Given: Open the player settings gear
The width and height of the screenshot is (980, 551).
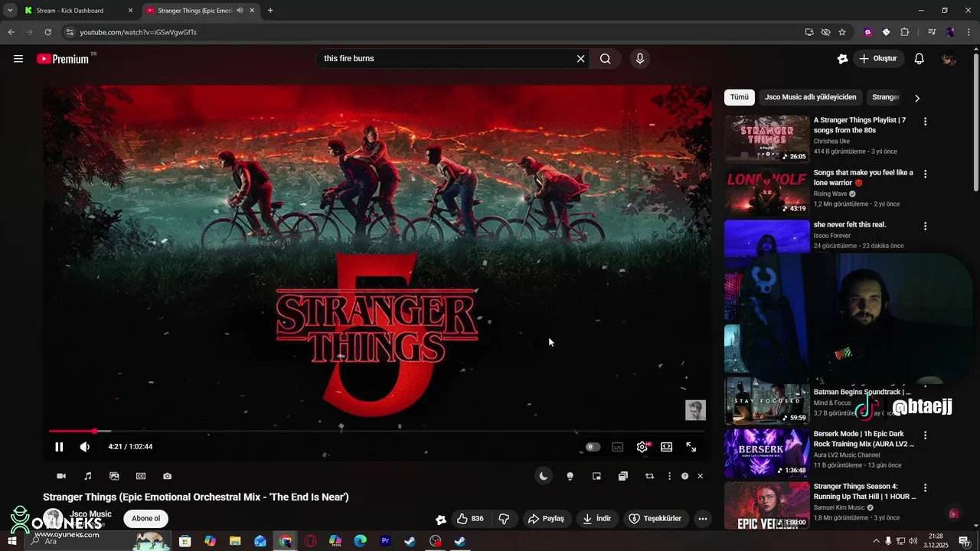Looking at the screenshot, I should tap(642, 447).
